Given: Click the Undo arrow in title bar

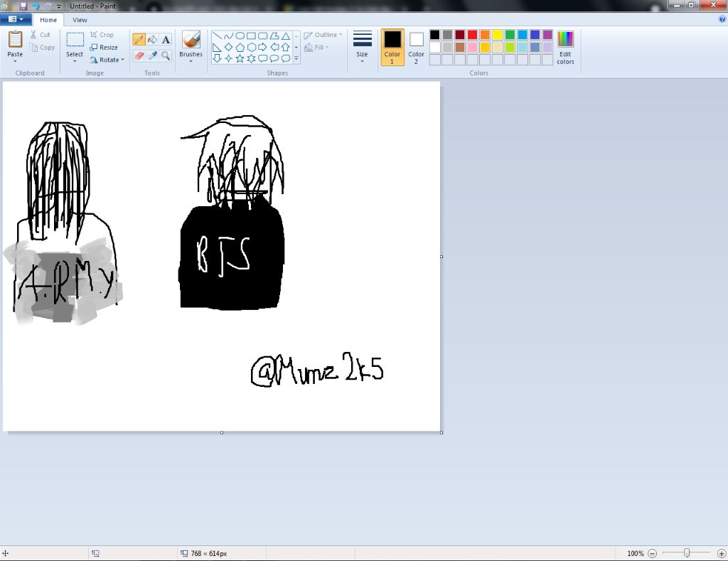Looking at the screenshot, I should [x=36, y=6].
